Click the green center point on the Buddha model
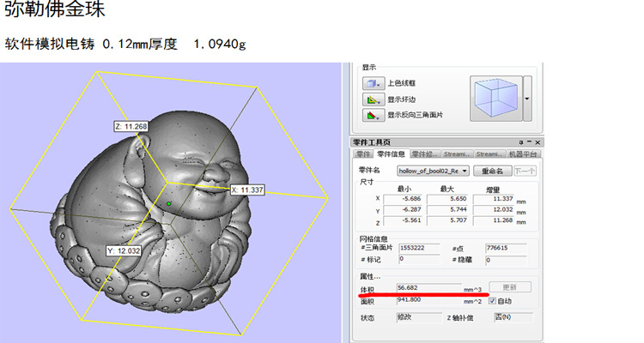This screenshot has height=343, width=644. click(x=170, y=203)
